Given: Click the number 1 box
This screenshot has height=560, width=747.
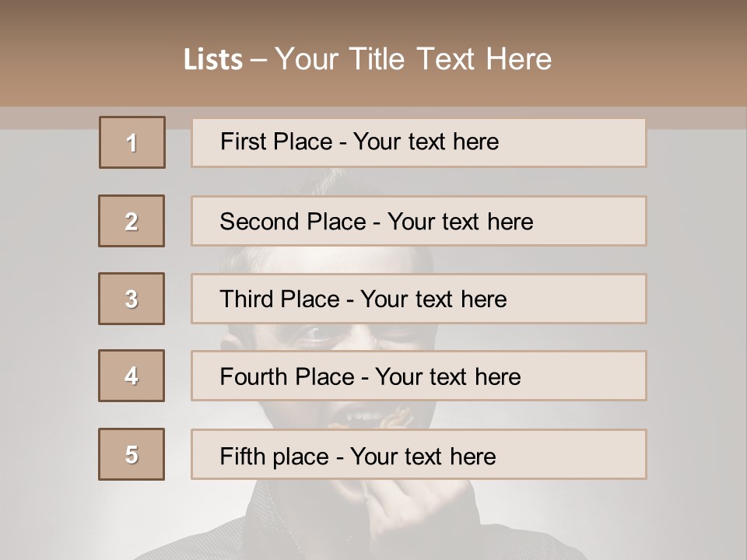Looking at the screenshot, I should coord(132,142).
